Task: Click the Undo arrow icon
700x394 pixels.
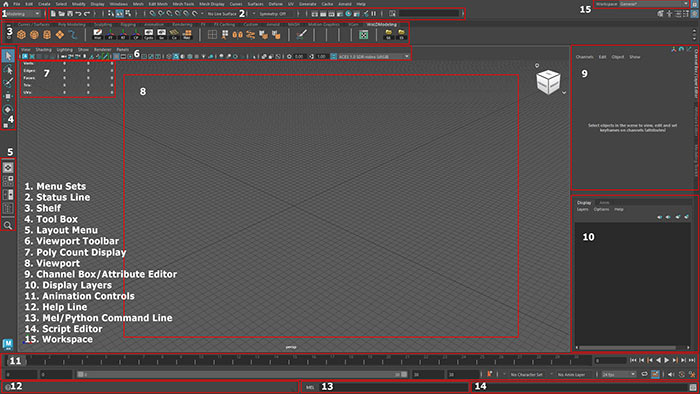Action: click(79, 14)
